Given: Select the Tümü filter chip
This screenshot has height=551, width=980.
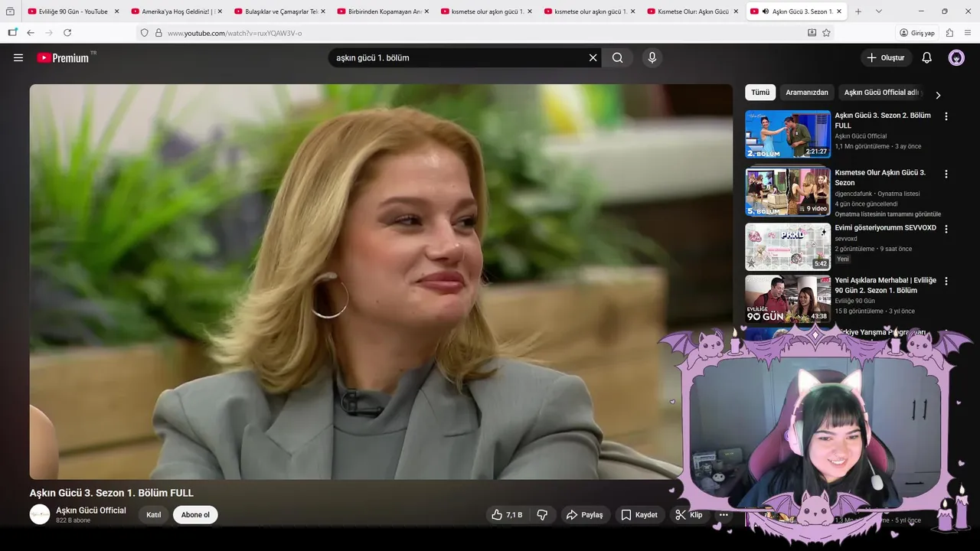Looking at the screenshot, I should (x=760, y=93).
